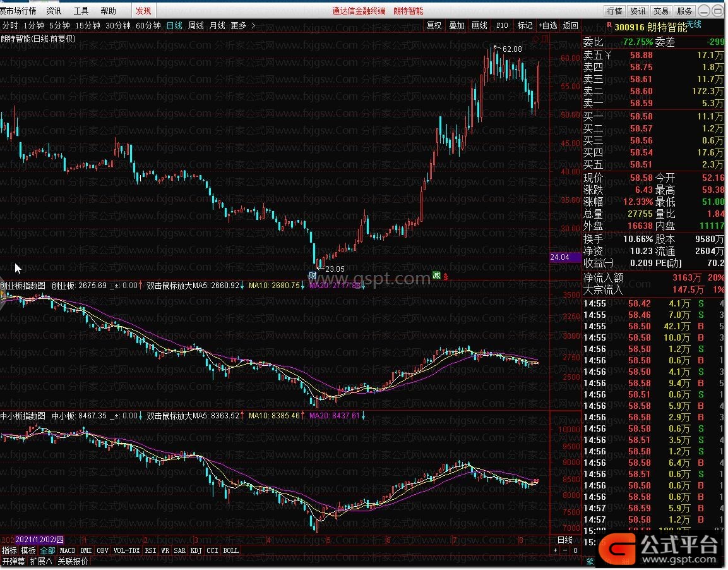Image resolution: width=728 pixels, height=570 pixels.
Task: Open the 画线 drawing tools
Action: coord(480,25)
